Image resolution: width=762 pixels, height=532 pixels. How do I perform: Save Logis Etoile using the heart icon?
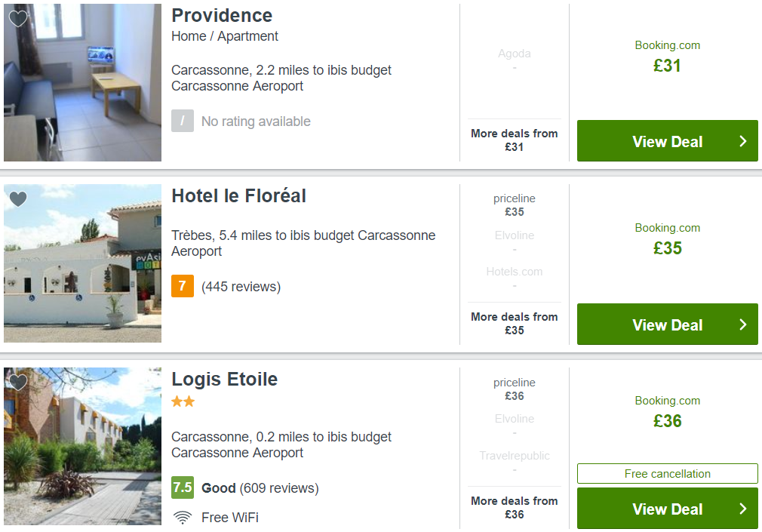click(x=18, y=383)
